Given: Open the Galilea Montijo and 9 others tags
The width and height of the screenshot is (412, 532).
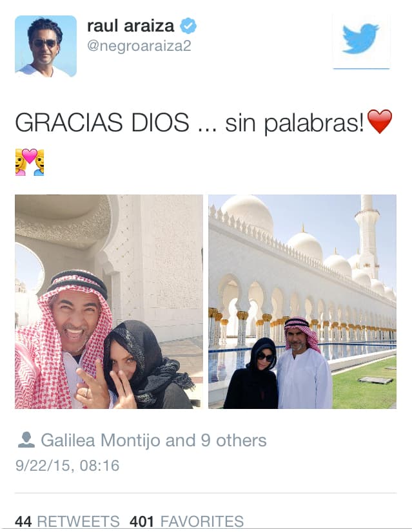Looking at the screenshot, I should 153,441.
